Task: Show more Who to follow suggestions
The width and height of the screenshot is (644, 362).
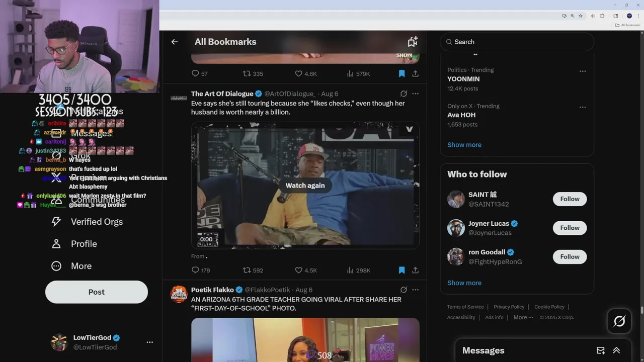Action: (464, 283)
